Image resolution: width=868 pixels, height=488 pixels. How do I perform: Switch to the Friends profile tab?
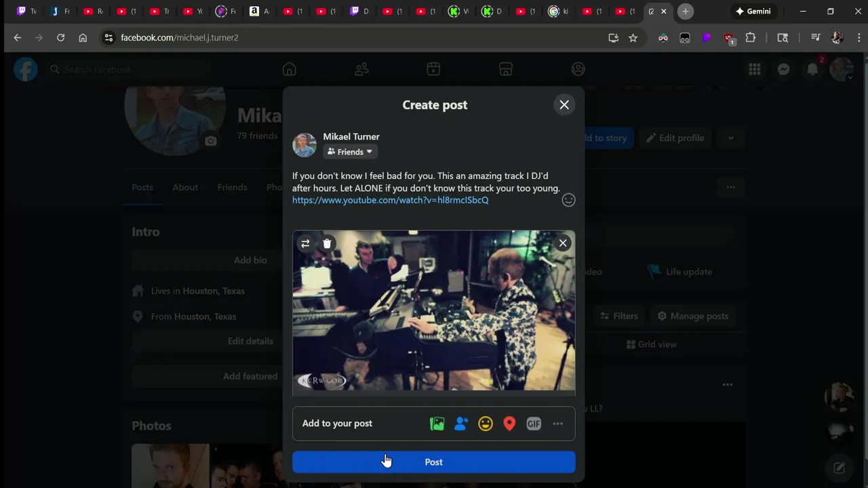232,188
